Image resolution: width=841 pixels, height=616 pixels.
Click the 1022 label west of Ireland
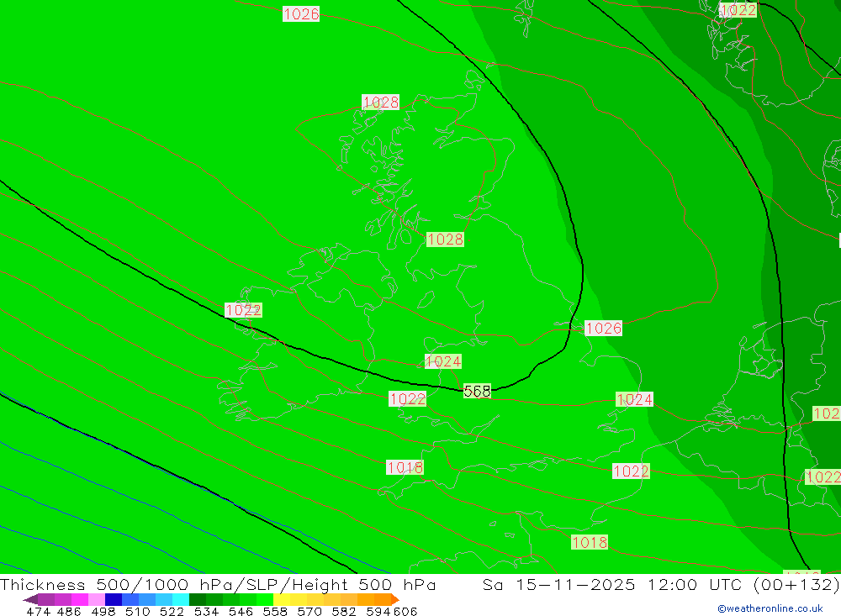coord(244,310)
